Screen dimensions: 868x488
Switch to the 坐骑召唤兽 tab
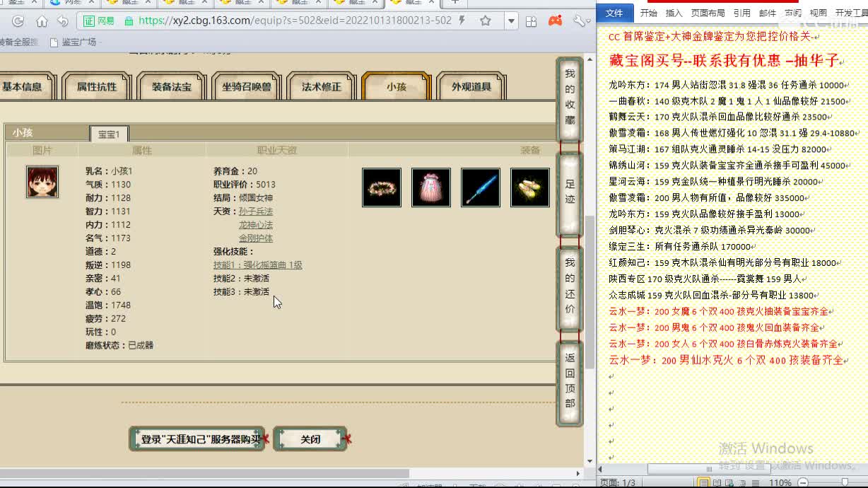pyautogui.click(x=247, y=87)
